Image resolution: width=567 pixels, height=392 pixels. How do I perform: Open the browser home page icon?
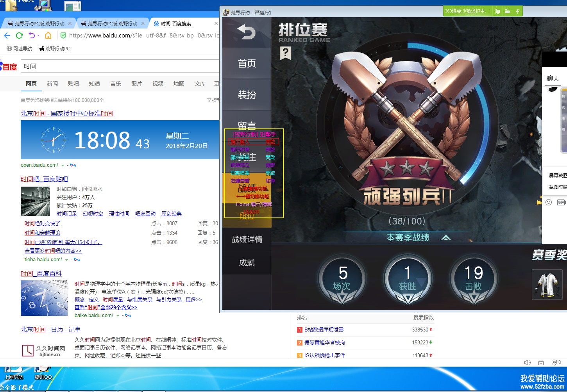point(48,36)
